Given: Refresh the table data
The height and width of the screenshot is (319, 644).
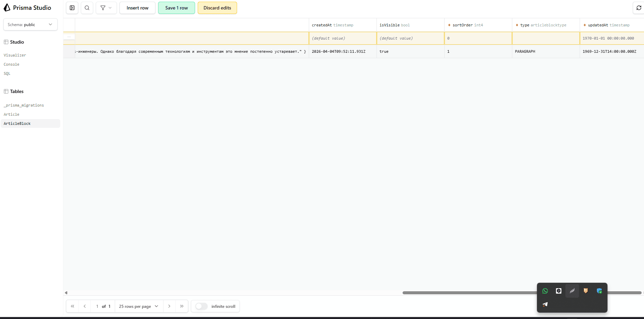Looking at the screenshot, I should [x=639, y=8].
